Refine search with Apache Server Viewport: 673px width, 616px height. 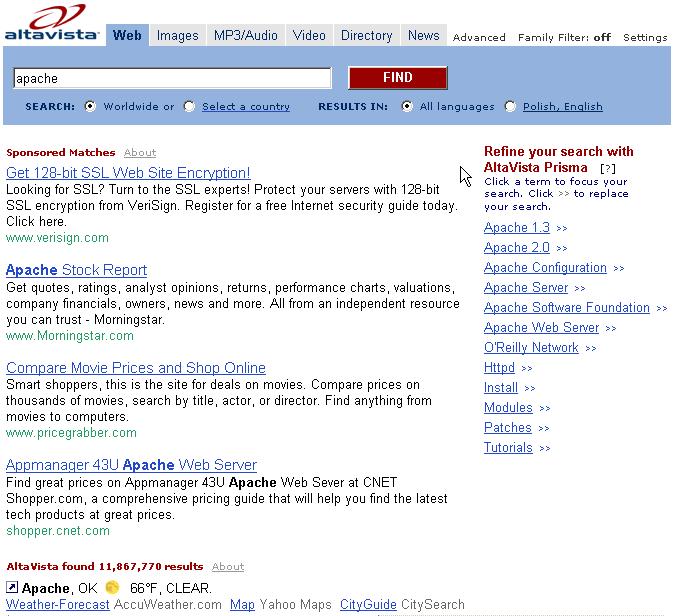pos(526,288)
